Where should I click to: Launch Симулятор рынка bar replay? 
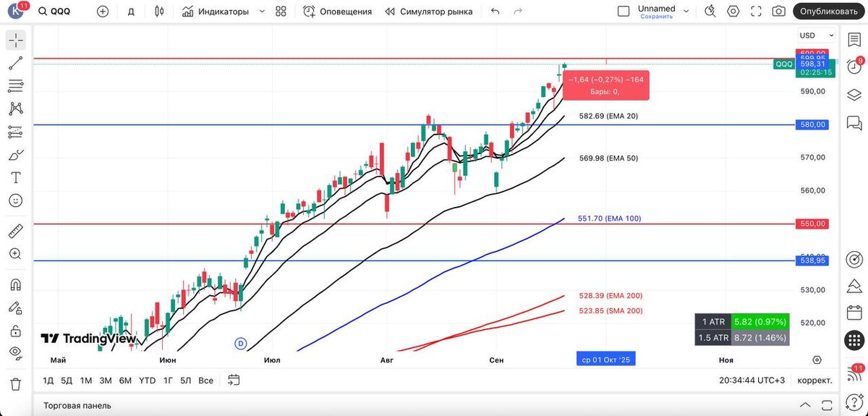click(x=429, y=12)
